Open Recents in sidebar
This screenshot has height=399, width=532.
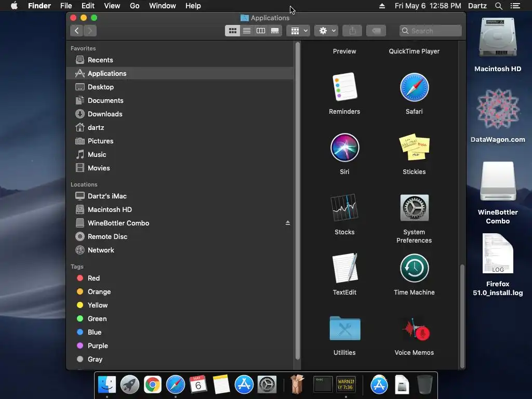pos(180,60)
